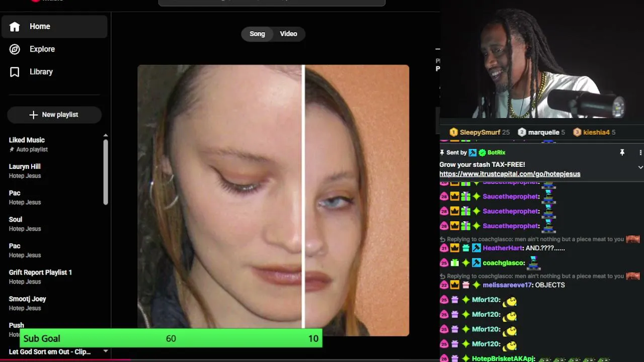Click the emote in coachglasco's message
This screenshot has height=362, width=644.
[x=533, y=262]
